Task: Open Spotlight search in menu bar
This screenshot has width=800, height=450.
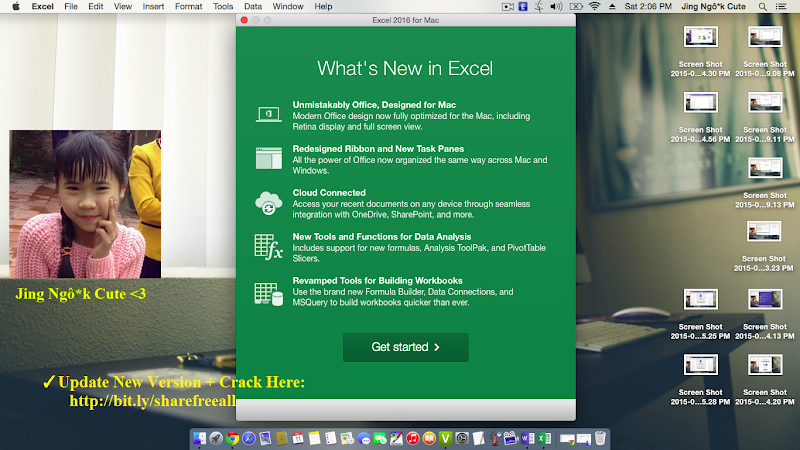Action: [x=762, y=7]
